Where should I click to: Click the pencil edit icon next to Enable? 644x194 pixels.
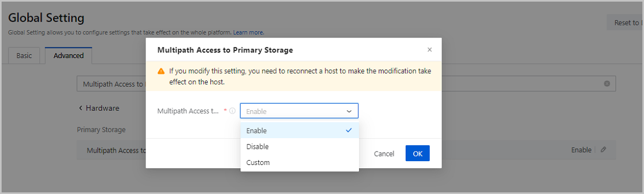click(603, 150)
